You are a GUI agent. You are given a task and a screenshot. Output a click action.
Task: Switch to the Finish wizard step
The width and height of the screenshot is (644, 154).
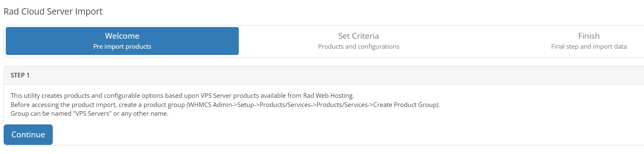(x=588, y=41)
